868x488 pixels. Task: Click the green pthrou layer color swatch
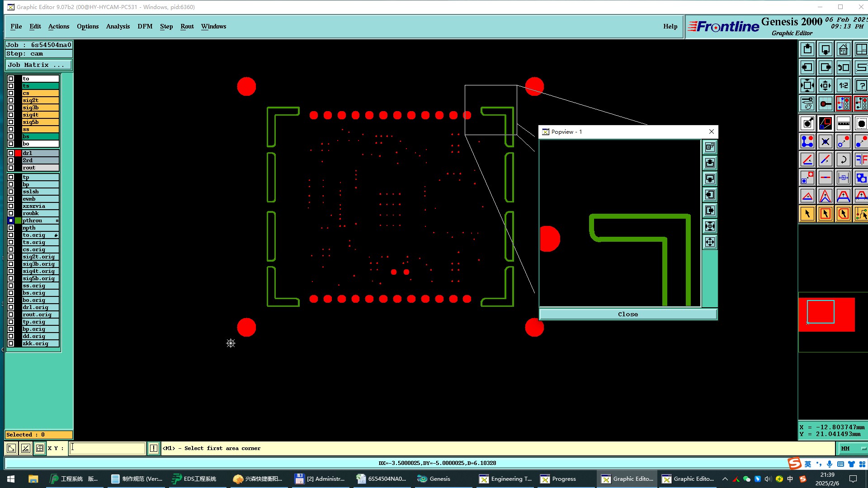pos(18,221)
